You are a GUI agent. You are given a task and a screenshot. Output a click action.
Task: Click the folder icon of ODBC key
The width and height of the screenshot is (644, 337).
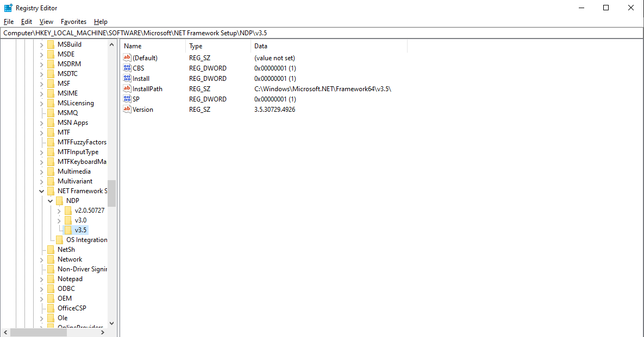pos(51,289)
